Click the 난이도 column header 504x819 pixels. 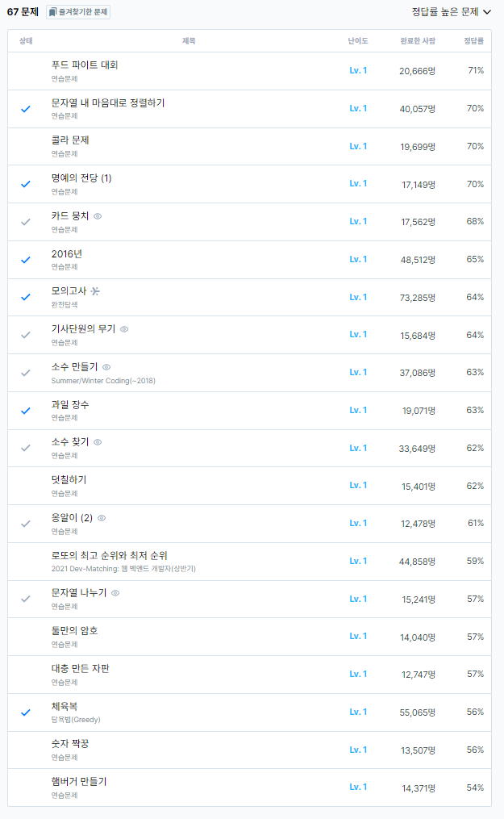point(358,40)
